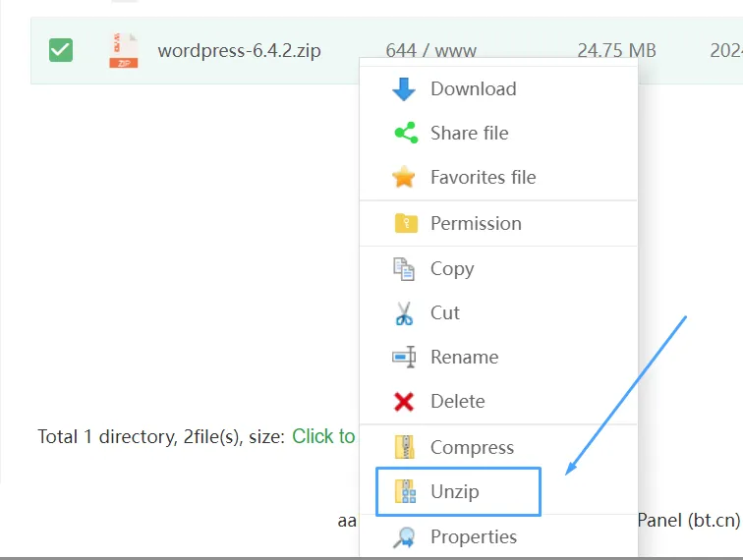
Task: Click the Copy documents icon
Action: (404, 268)
